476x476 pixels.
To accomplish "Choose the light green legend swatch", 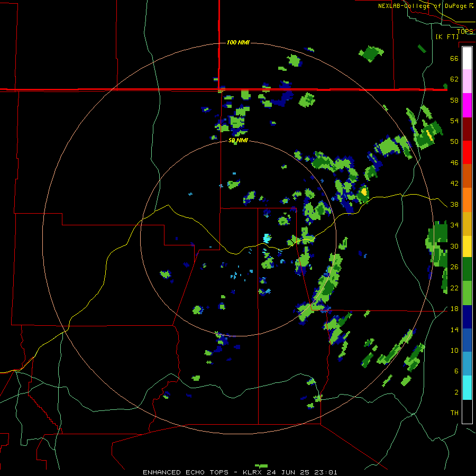I will [467, 293].
